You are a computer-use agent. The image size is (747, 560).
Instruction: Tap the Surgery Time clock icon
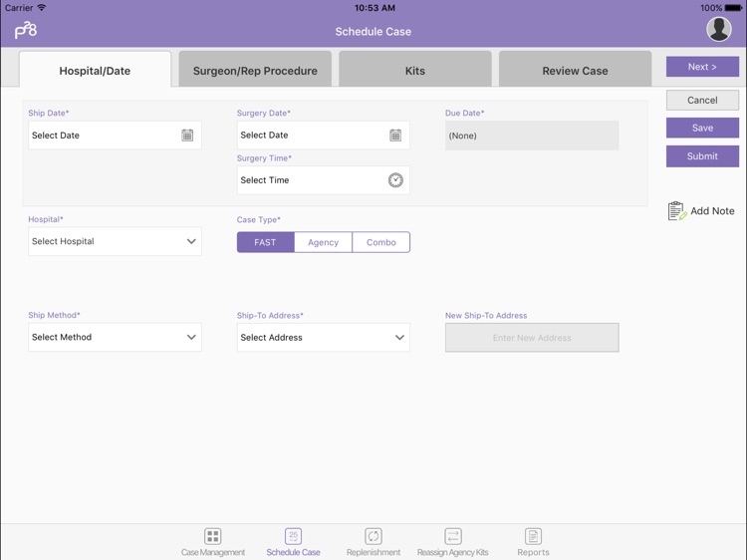[395, 180]
